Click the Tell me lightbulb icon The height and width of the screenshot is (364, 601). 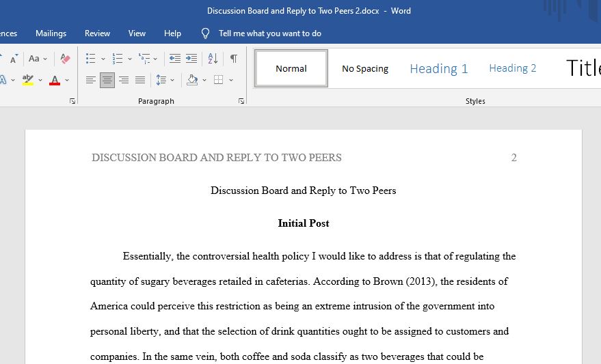tap(205, 33)
